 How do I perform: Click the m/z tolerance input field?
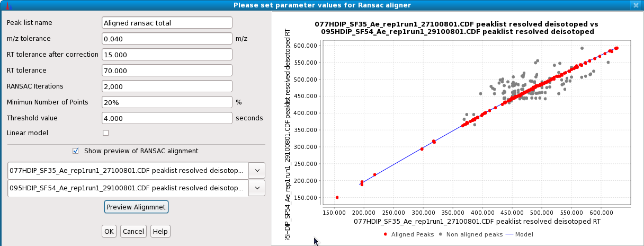[x=167, y=39]
